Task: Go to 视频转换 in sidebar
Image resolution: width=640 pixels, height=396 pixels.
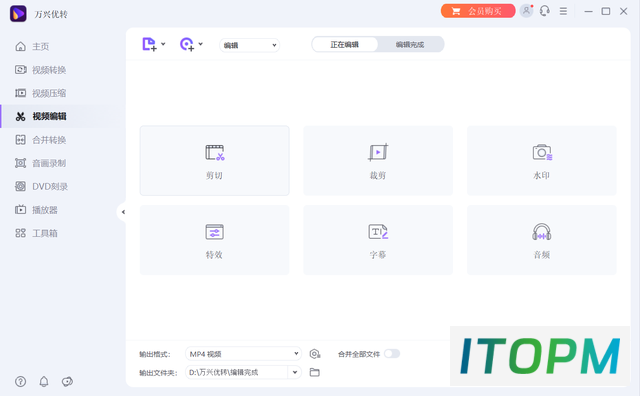Action: click(40, 70)
